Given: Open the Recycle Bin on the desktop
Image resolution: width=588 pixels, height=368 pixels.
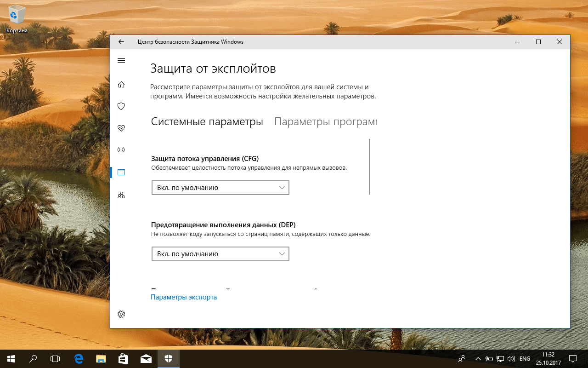Looking at the screenshot, I should [17, 20].
